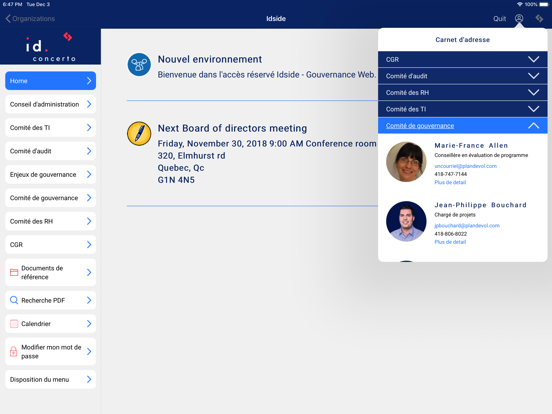Tap chevron on Modifier mon mot de passe row

click(x=89, y=351)
